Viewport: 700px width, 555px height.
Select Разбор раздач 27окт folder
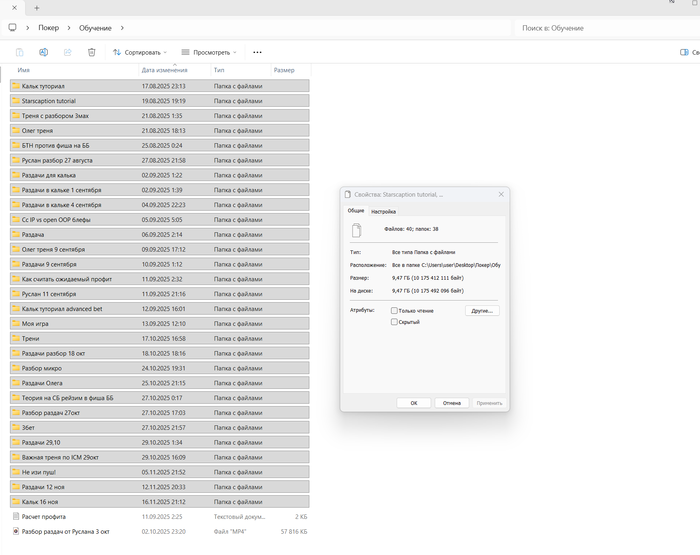(x=159, y=413)
